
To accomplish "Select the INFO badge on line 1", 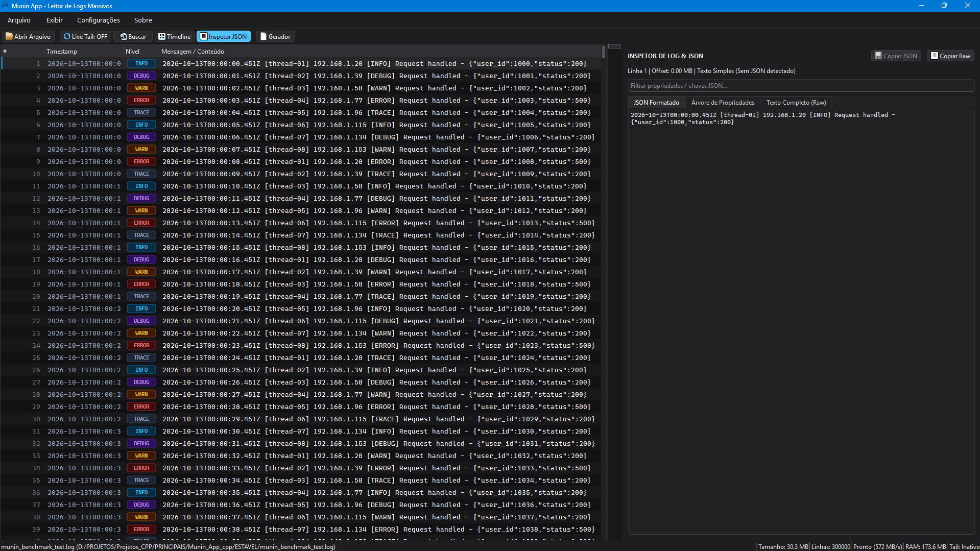I will [x=141, y=64].
